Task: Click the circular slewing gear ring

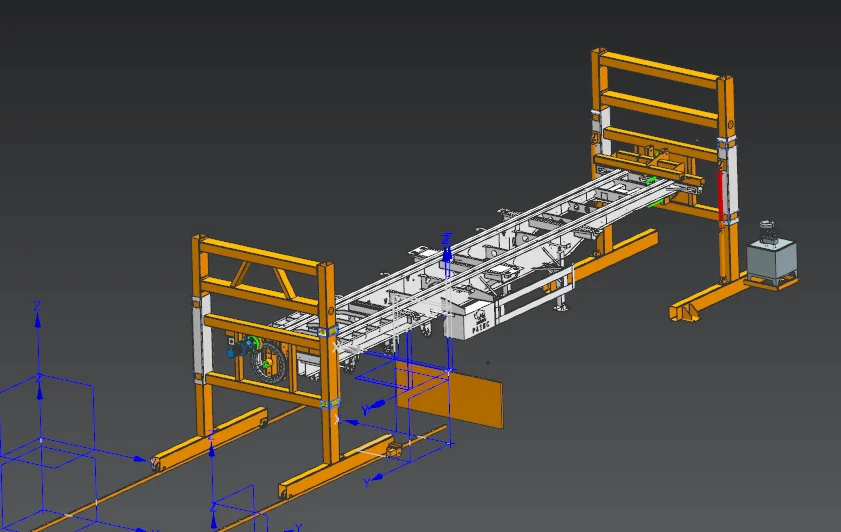Action: coord(273,363)
